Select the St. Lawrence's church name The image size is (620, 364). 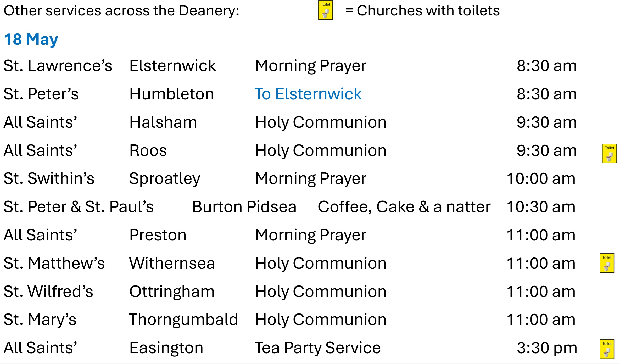click(58, 66)
